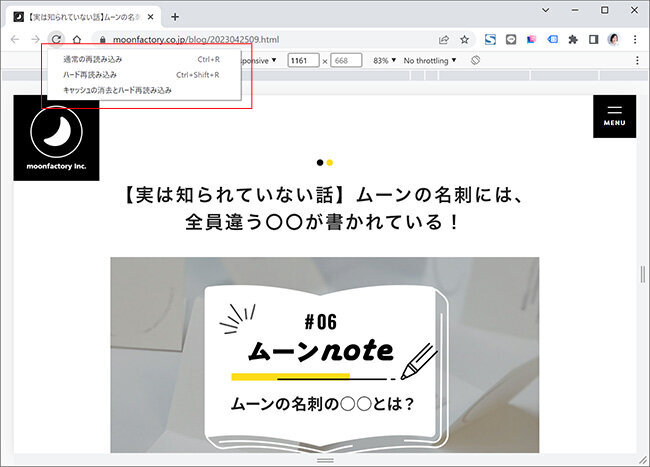Image resolution: width=650 pixels, height=467 pixels.
Task: Click the viewport width field 1161
Action: [303, 60]
